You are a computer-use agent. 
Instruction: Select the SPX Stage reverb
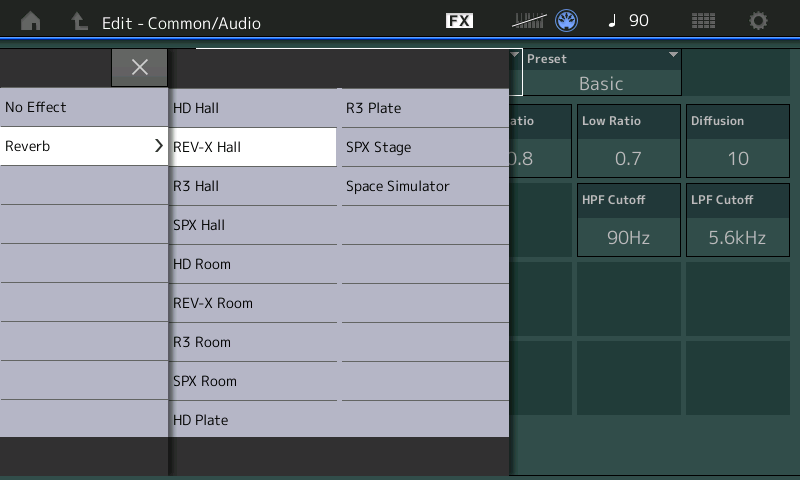pos(425,147)
